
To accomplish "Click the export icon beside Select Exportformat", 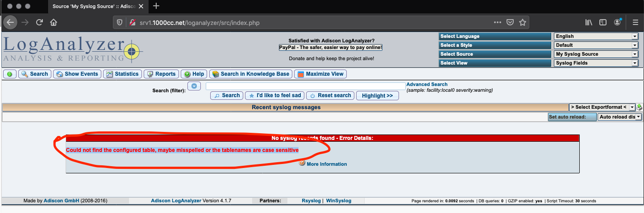I will tap(639, 107).
